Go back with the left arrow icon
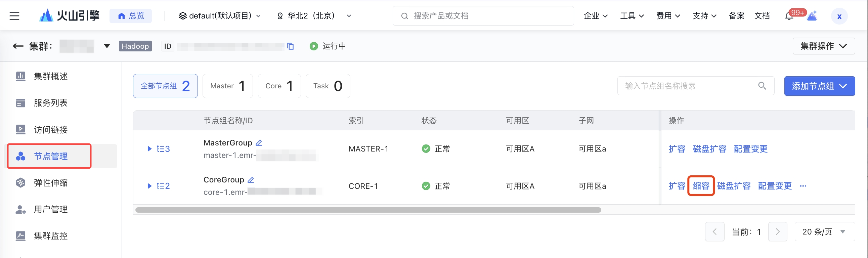The image size is (868, 258). pyautogui.click(x=18, y=46)
